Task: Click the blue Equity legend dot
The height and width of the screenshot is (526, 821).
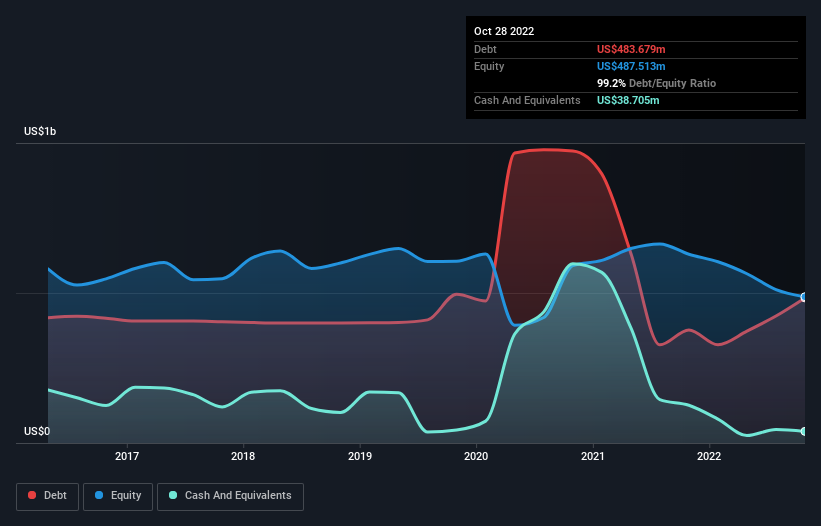Action: tap(99, 495)
